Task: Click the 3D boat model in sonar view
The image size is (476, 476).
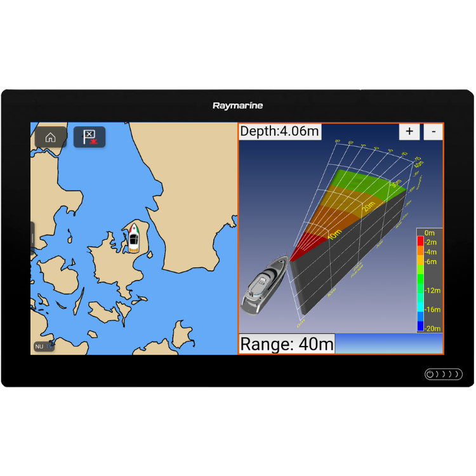Action: (x=263, y=286)
